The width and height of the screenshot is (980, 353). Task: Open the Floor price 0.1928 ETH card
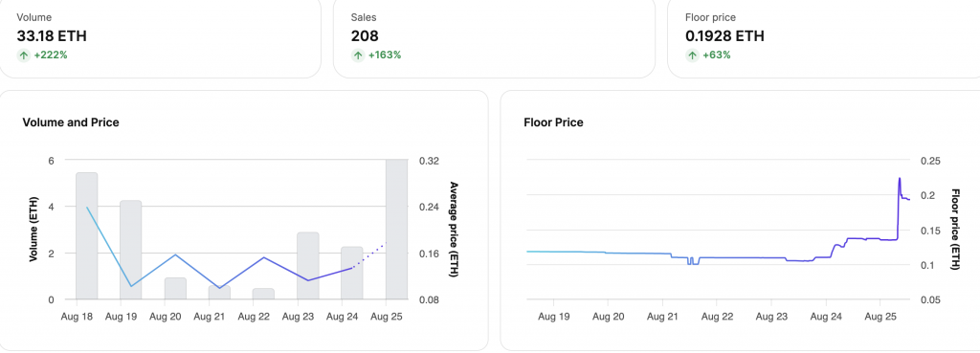(824, 38)
